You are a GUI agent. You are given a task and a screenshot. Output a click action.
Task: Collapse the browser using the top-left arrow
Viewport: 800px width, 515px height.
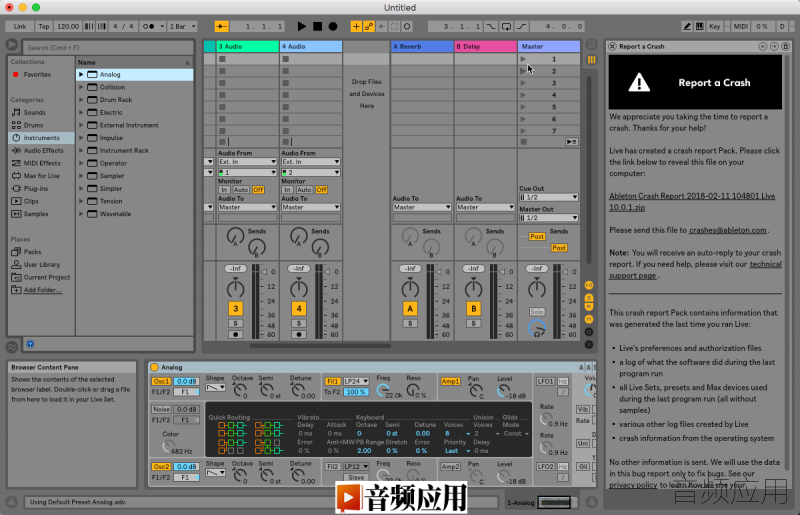[12, 45]
